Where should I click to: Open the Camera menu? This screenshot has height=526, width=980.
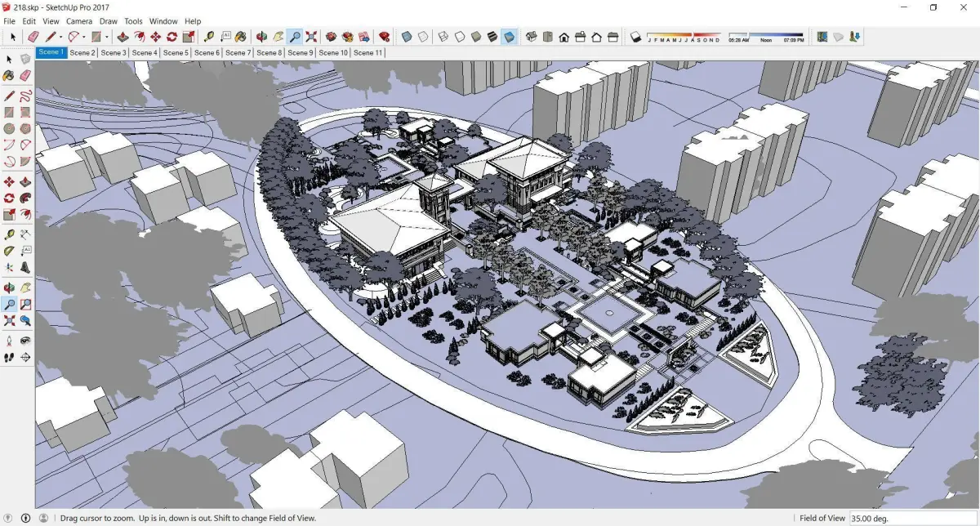pyautogui.click(x=79, y=20)
